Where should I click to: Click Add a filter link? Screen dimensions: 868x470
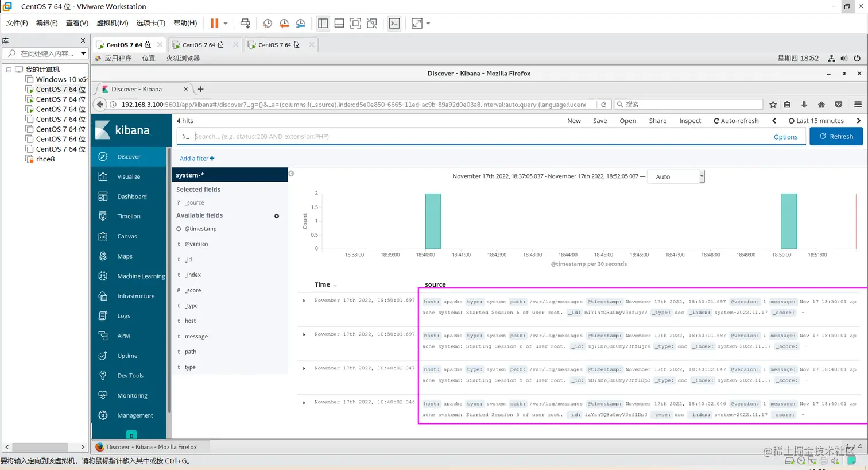197,159
